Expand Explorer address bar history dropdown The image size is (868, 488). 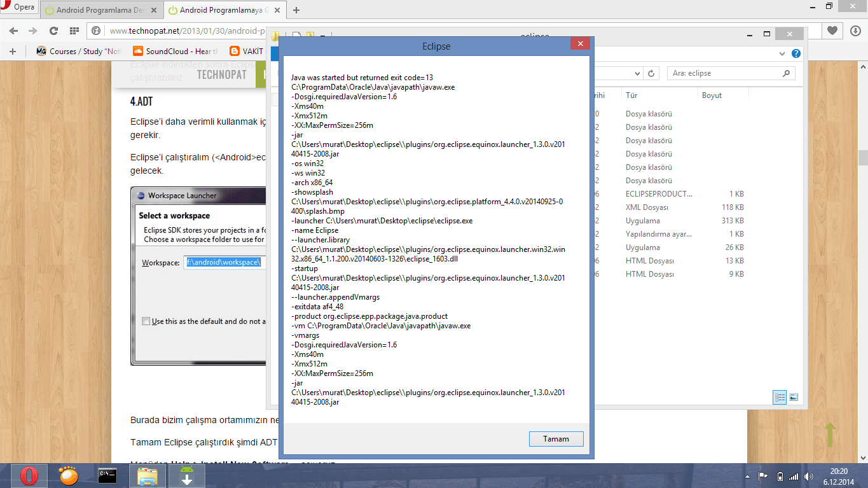tap(638, 74)
